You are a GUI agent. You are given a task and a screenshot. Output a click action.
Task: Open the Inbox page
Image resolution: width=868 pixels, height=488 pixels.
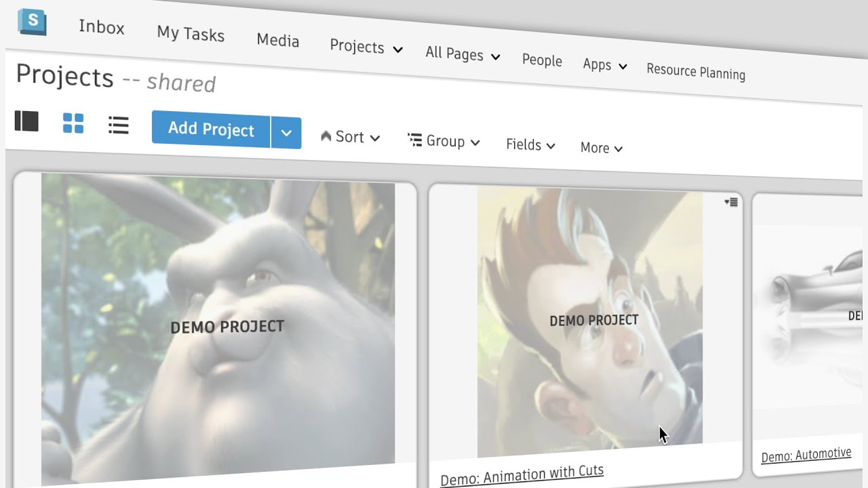pyautogui.click(x=102, y=27)
